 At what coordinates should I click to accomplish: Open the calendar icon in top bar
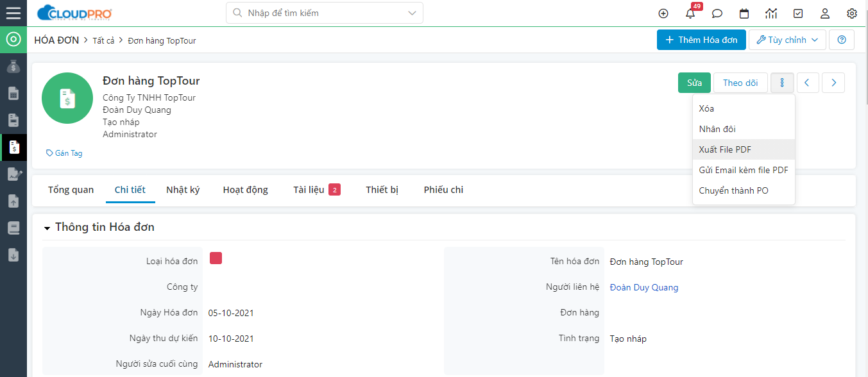744,13
